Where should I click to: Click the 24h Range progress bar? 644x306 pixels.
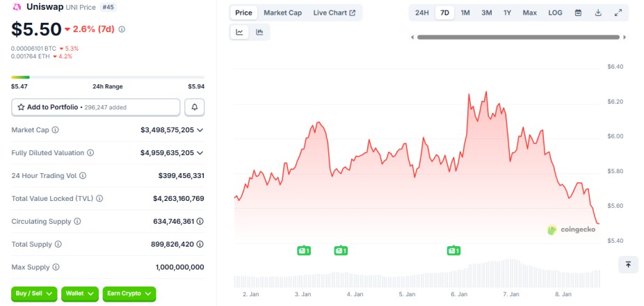[x=108, y=77]
